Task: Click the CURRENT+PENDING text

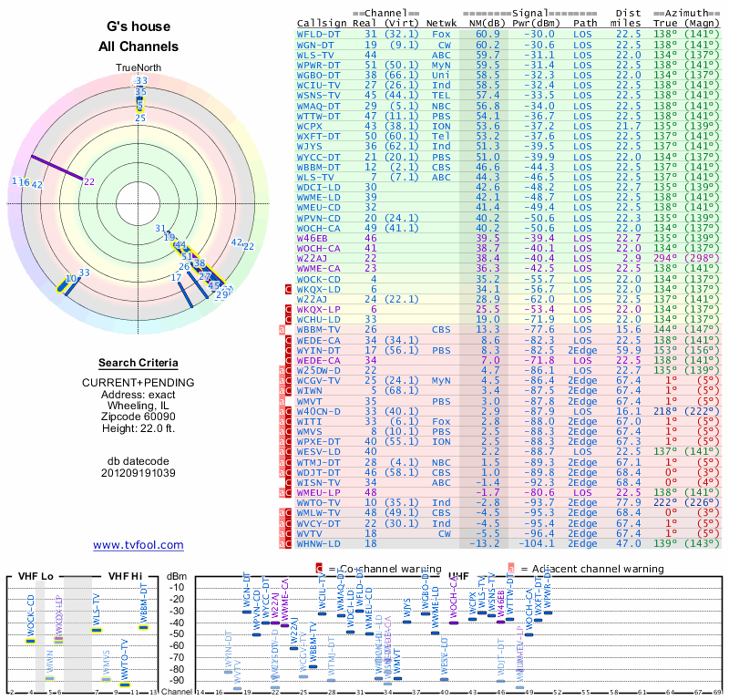Action: coord(139,383)
